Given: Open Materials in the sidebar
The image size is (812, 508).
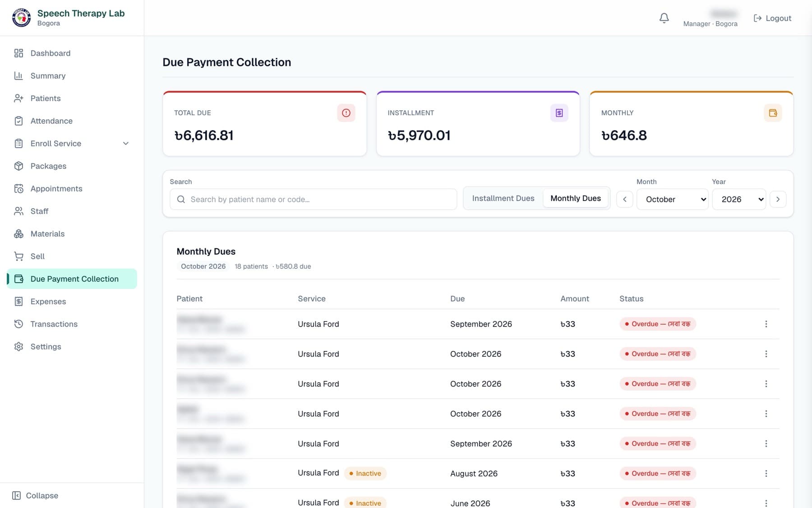Looking at the screenshot, I should pos(72,234).
